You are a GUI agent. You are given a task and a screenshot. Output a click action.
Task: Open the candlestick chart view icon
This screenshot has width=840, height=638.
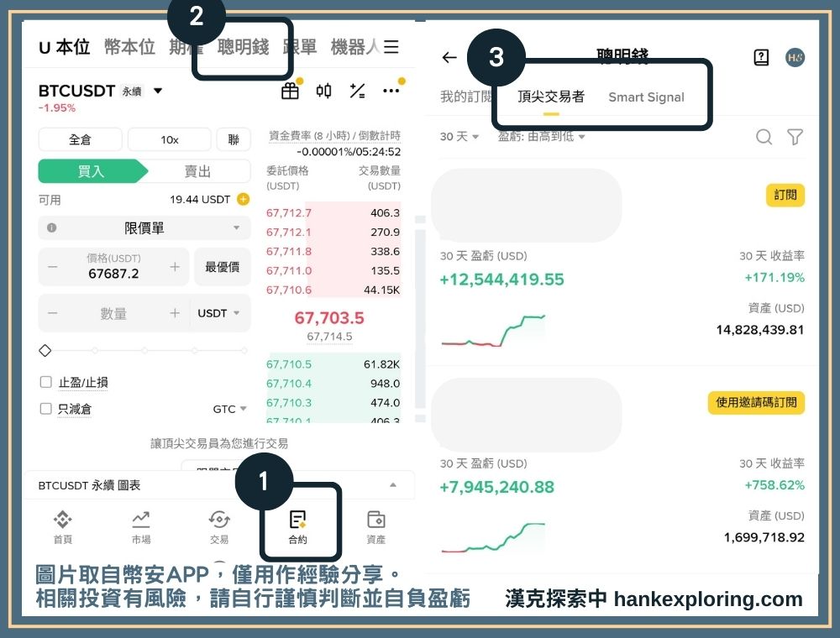pos(324,91)
